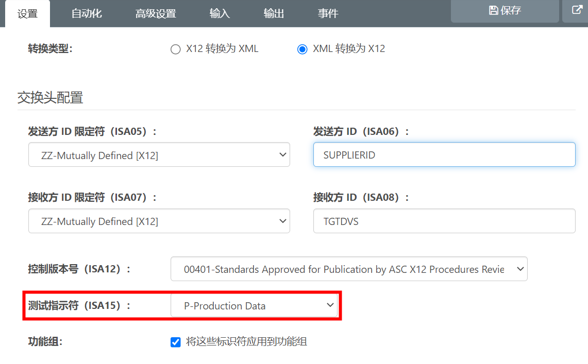Expand 控制版本号 (ISA12) dropdown list

tap(349, 269)
